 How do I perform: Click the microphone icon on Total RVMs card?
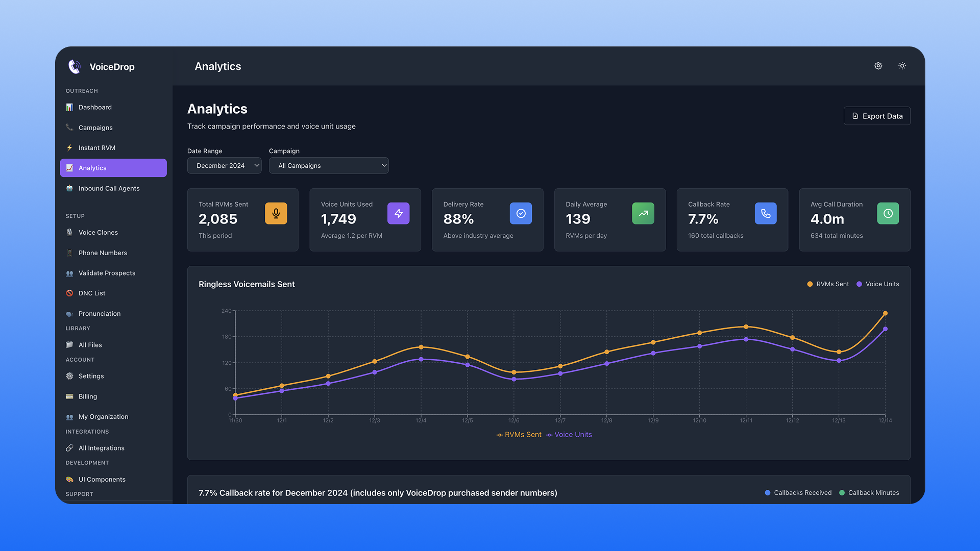(x=276, y=213)
